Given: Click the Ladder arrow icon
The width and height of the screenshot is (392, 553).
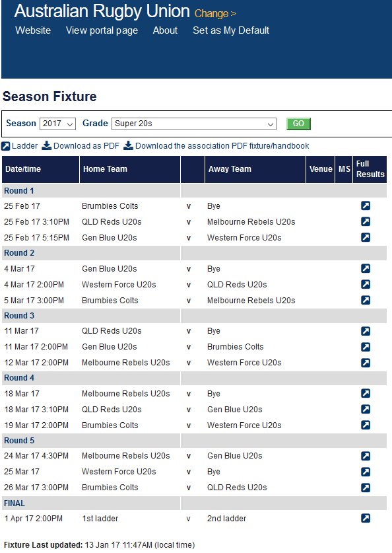Looking at the screenshot, I should point(6,146).
